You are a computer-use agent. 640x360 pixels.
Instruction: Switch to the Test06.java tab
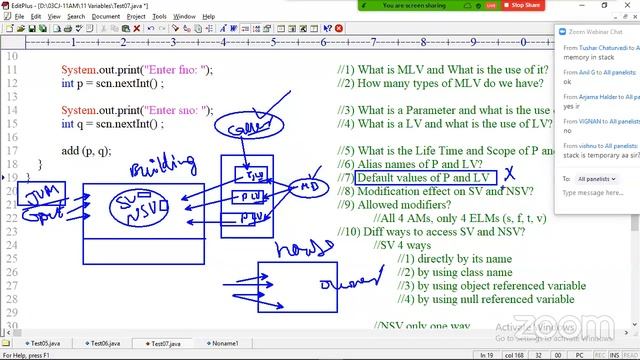coord(103,344)
